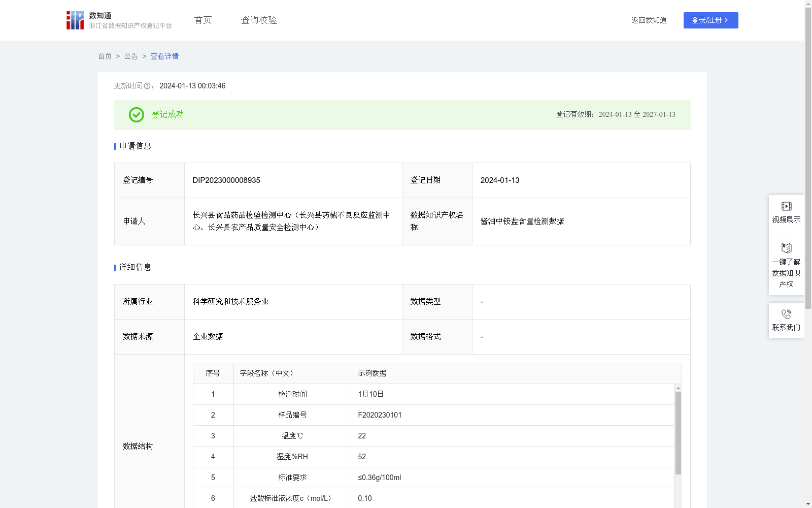This screenshot has width=812, height=508.
Task: Go to 首页 in the breadcrumb
Action: click(x=105, y=56)
